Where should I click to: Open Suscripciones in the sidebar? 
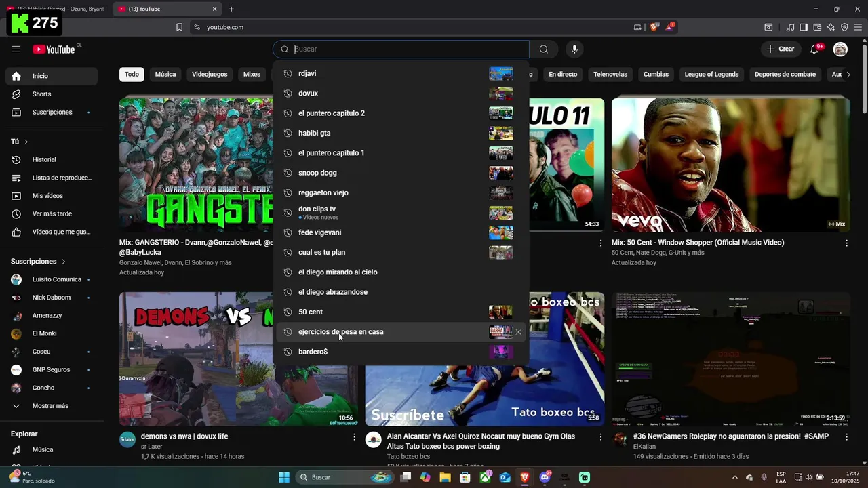coord(52,112)
